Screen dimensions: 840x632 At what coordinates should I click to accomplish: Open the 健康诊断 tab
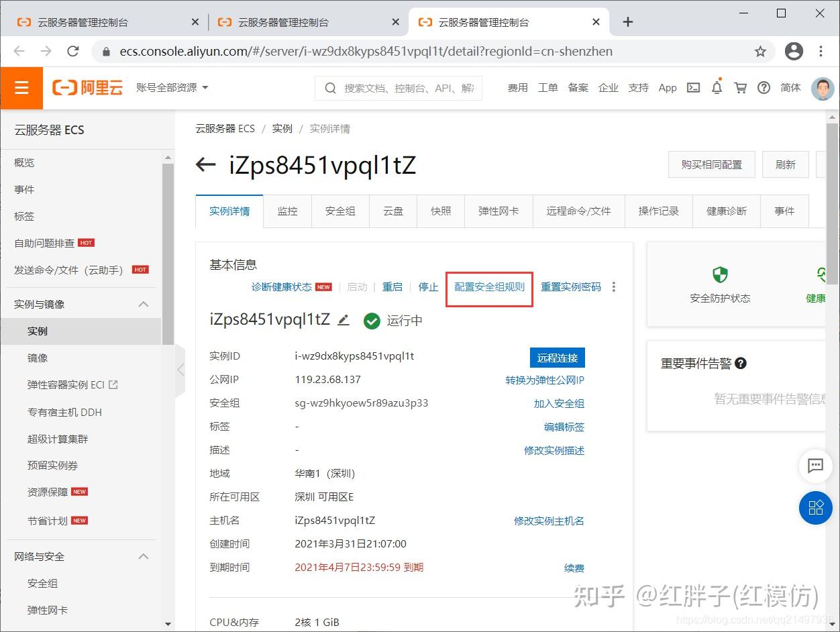(727, 211)
